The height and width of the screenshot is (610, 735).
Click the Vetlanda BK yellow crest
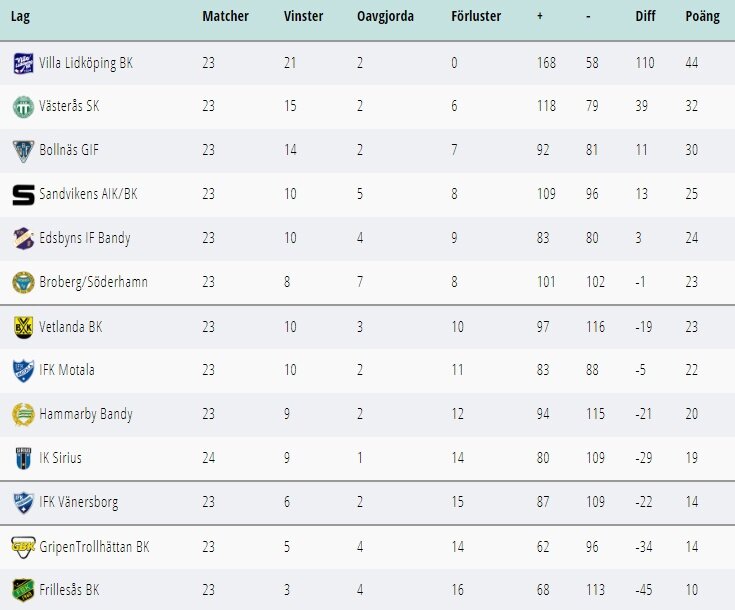23,327
